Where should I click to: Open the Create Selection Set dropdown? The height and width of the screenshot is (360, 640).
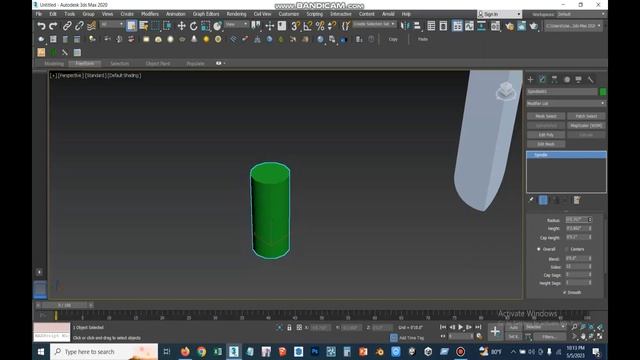(374, 24)
